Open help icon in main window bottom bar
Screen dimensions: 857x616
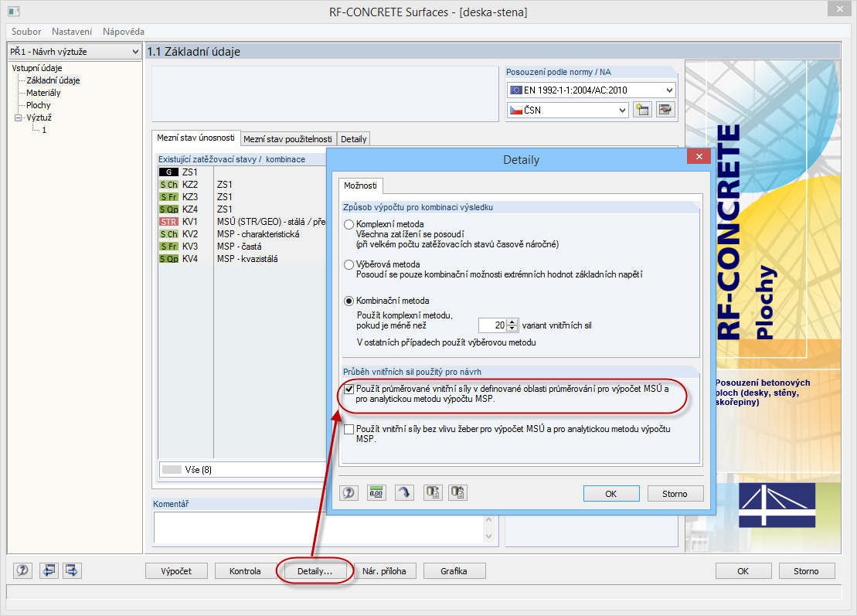pyautogui.click(x=22, y=570)
